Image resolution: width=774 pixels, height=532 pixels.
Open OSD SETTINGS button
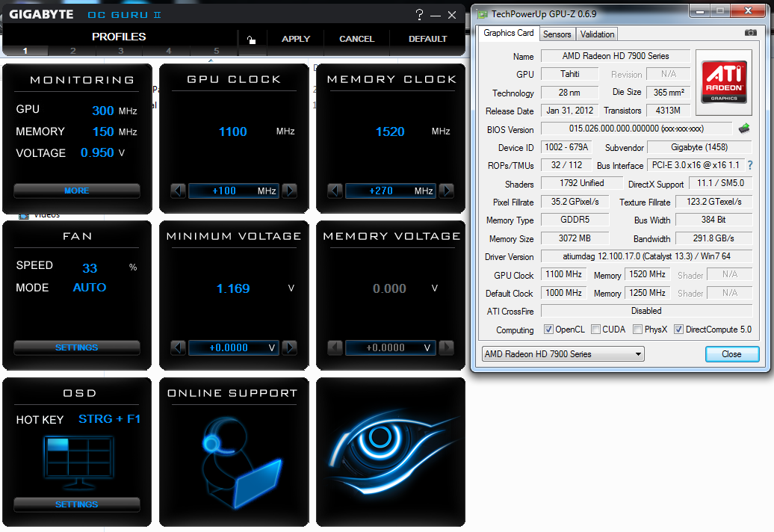[x=76, y=504]
